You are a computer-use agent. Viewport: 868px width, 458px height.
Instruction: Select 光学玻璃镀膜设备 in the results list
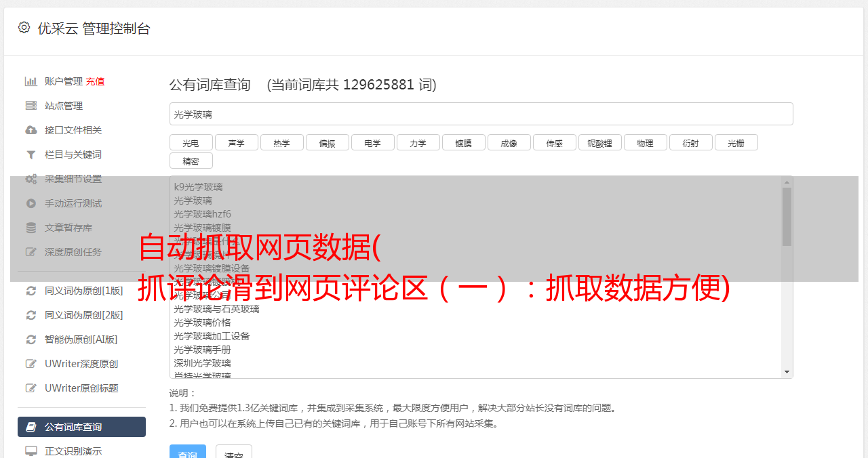point(477,268)
